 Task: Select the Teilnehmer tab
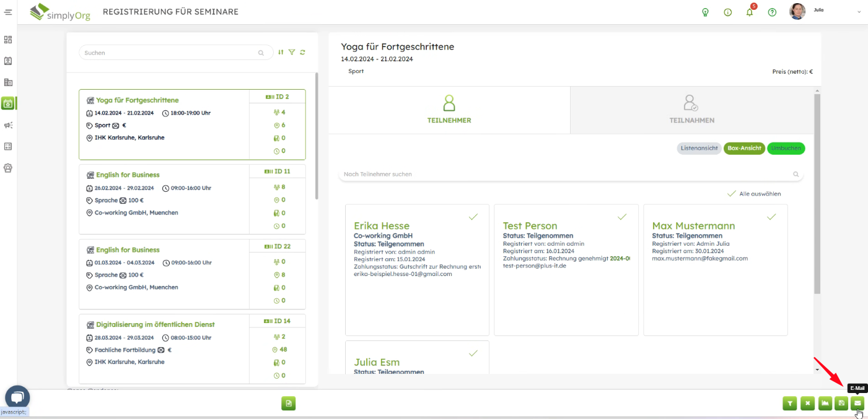point(449,110)
